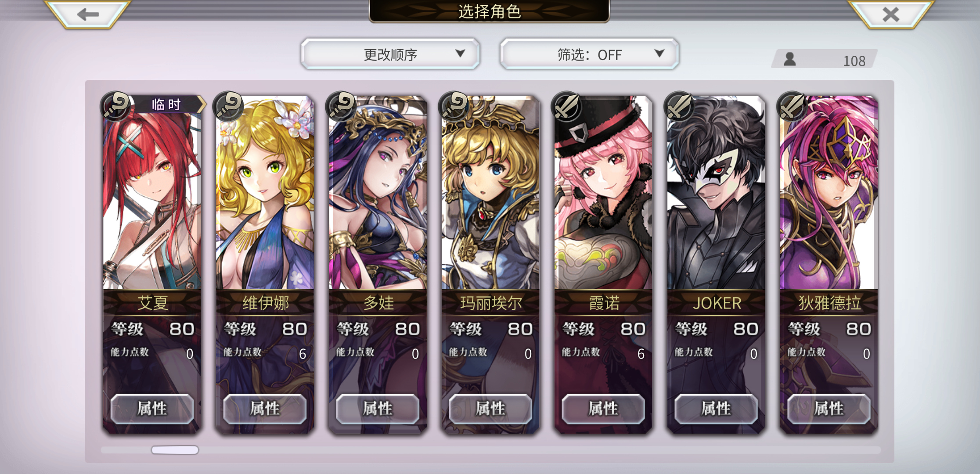Open the 更改顺序 sort dropdown

click(390, 54)
